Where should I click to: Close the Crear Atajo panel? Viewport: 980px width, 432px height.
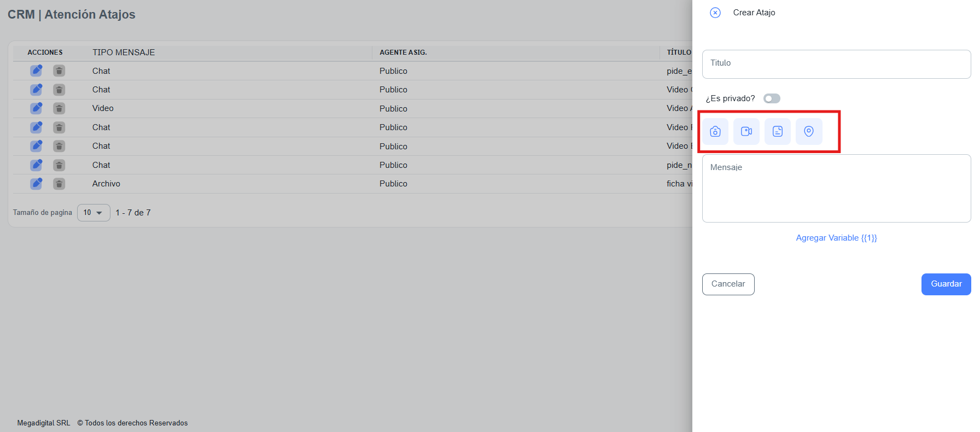click(715, 13)
